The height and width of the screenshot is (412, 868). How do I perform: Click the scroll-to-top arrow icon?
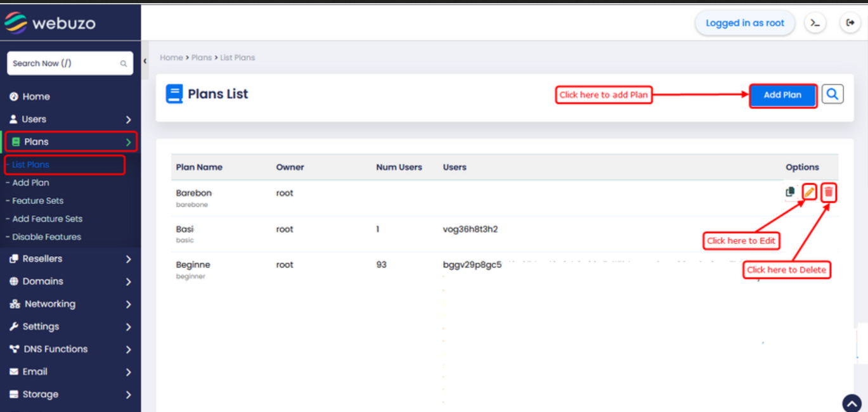pyautogui.click(x=852, y=403)
